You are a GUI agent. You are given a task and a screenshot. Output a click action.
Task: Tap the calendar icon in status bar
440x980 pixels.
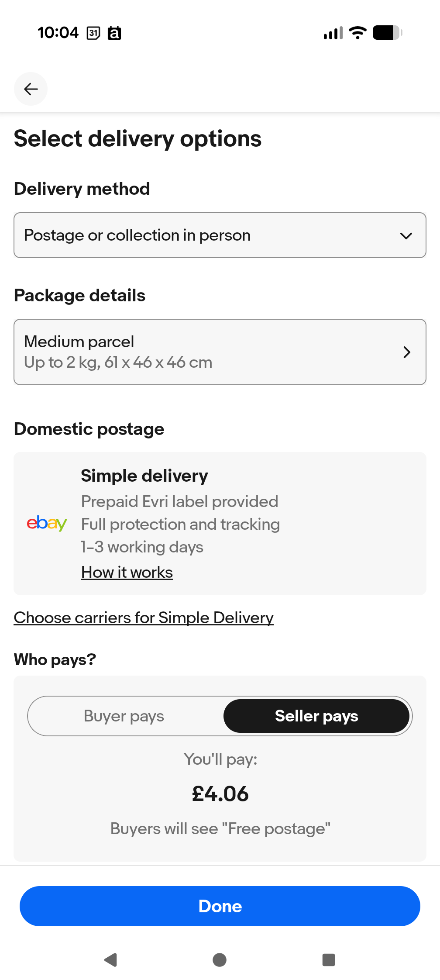tap(93, 33)
